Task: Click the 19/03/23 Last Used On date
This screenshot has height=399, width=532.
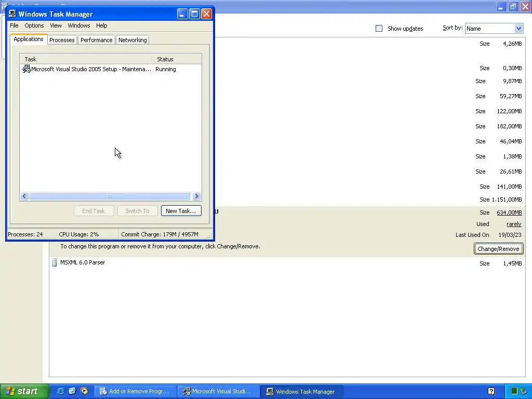Action: pos(510,235)
